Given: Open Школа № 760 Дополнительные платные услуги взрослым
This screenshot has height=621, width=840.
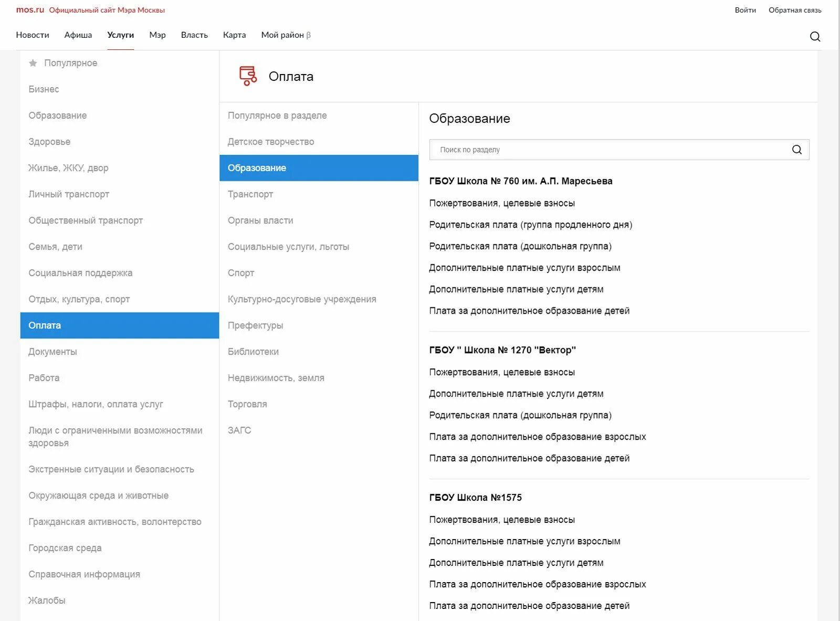Looking at the screenshot, I should click(x=524, y=268).
